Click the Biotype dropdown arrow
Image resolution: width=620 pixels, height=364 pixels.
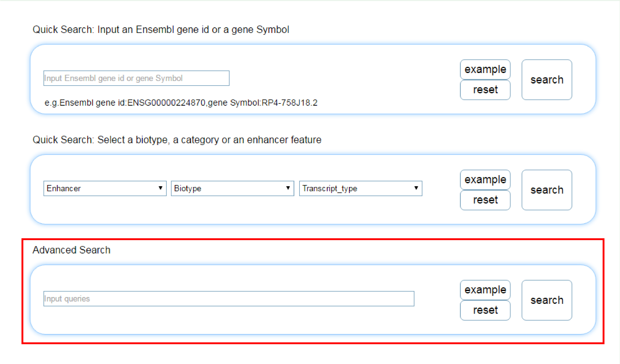[x=288, y=188]
